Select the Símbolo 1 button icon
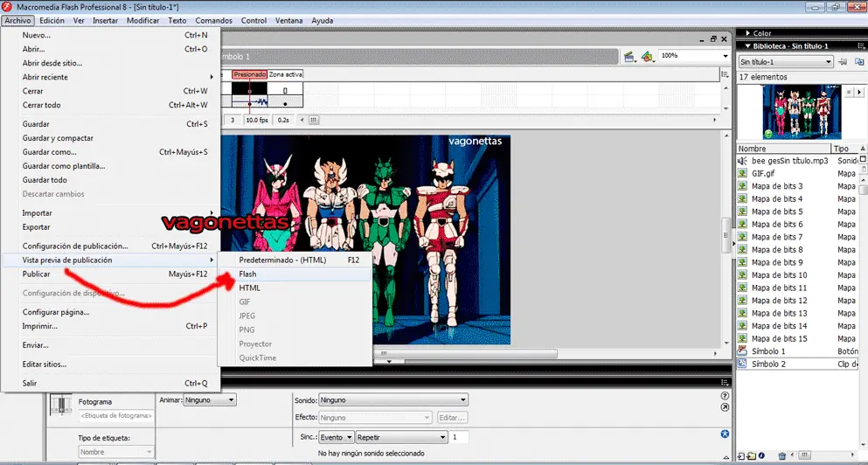 click(742, 351)
